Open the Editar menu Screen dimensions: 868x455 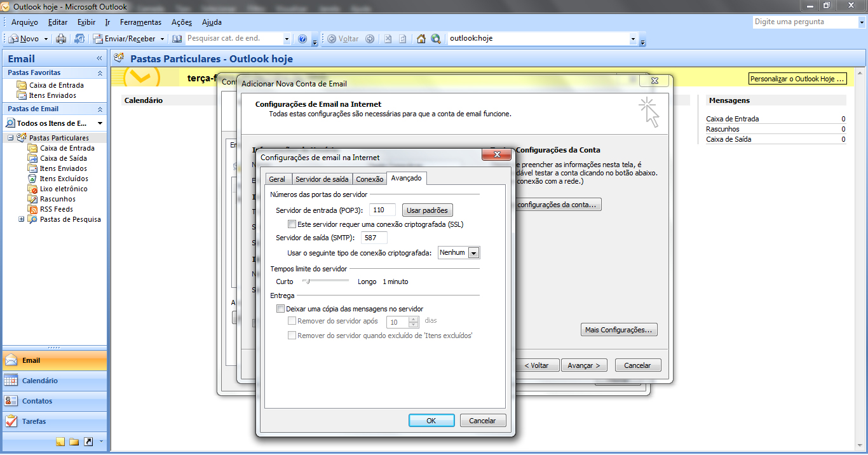point(58,22)
